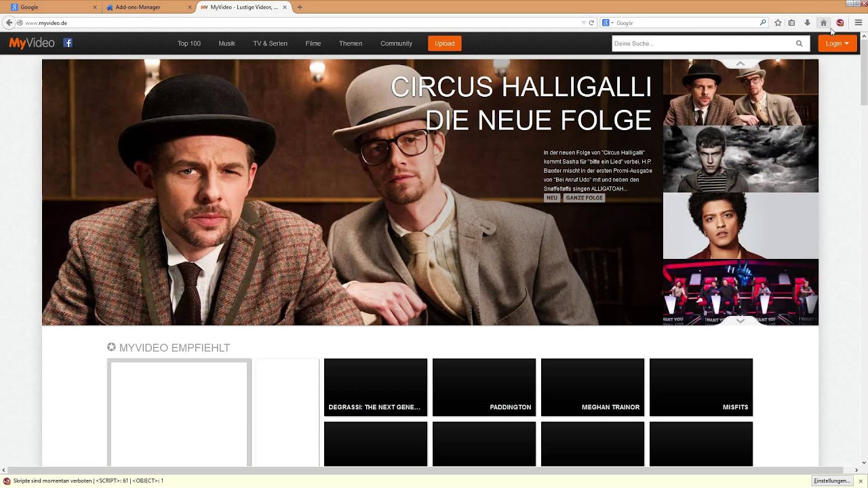Click horizontal scrollbar track
Image resolution: width=868 pixels, height=488 pixels.
[x=429, y=470]
